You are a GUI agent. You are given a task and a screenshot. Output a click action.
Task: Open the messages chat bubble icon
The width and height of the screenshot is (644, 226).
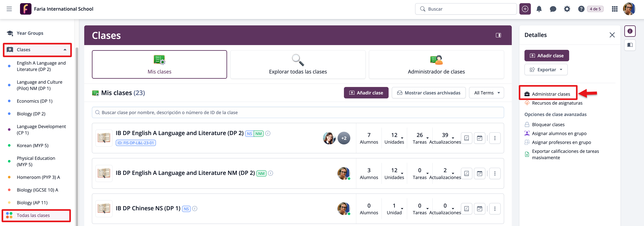click(x=553, y=9)
